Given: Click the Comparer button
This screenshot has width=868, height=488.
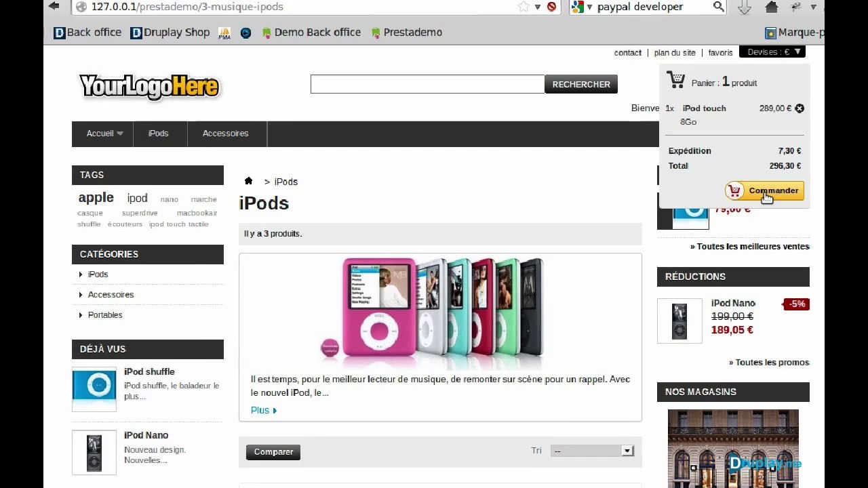Looking at the screenshot, I should coord(273,452).
